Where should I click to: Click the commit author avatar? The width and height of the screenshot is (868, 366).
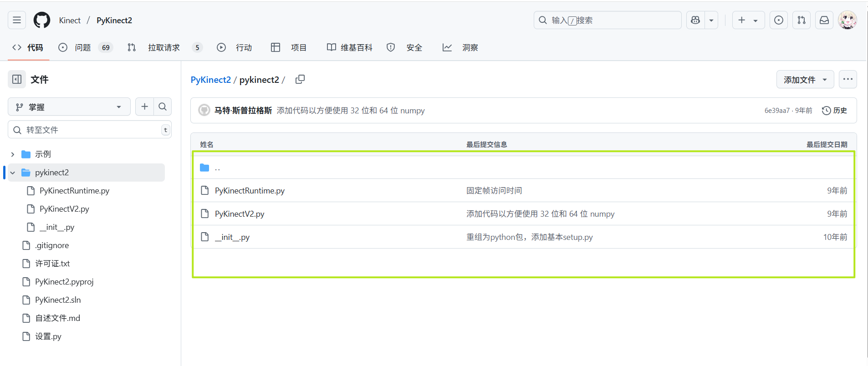(x=204, y=110)
